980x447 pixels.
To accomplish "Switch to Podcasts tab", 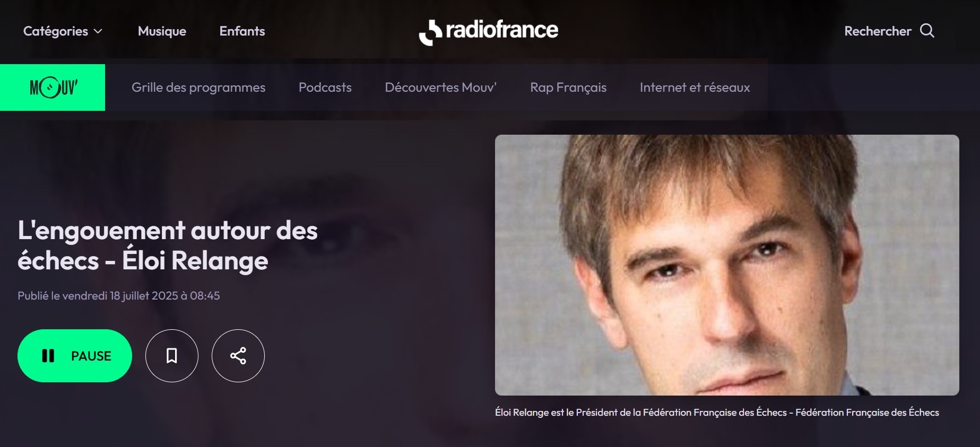I will [x=325, y=87].
